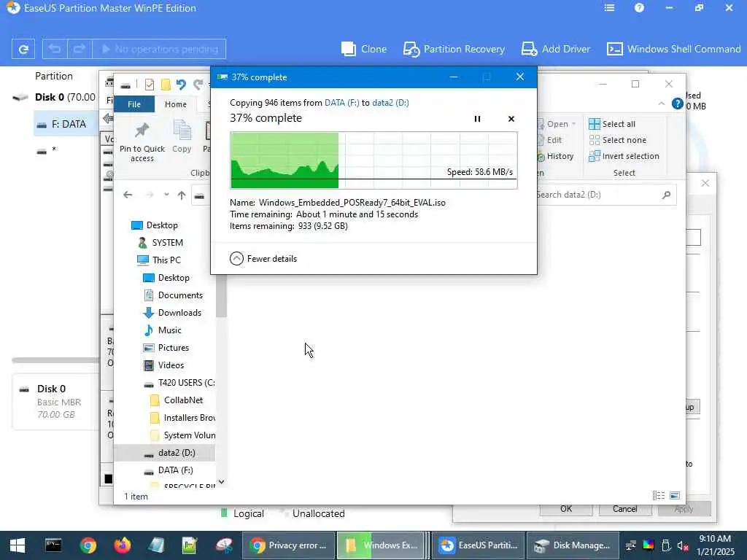Screen dimensions: 747x560
Task: Open the Clone tool in EaseUS
Action: pos(364,49)
